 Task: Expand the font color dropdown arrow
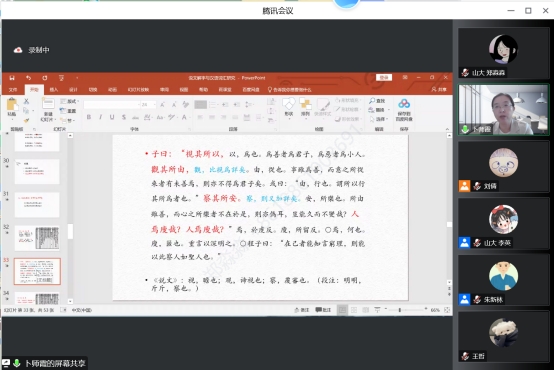190,117
